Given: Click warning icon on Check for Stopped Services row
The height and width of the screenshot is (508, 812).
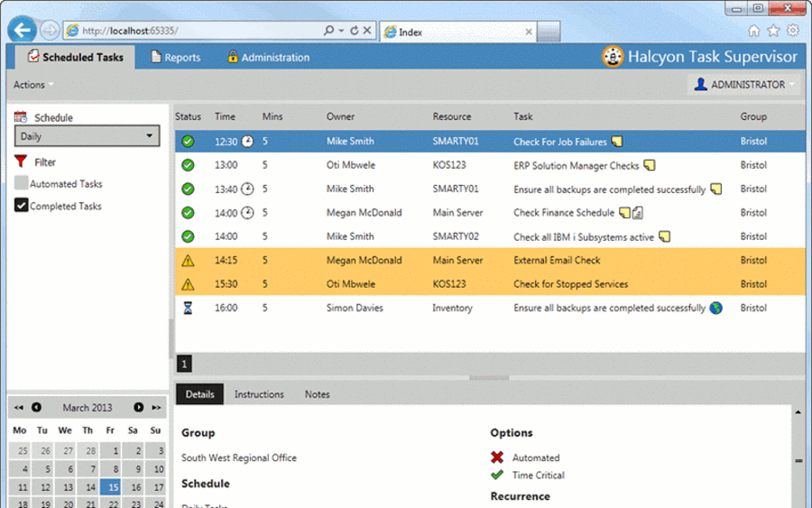Looking at the screenshot, I should [188, 284].
